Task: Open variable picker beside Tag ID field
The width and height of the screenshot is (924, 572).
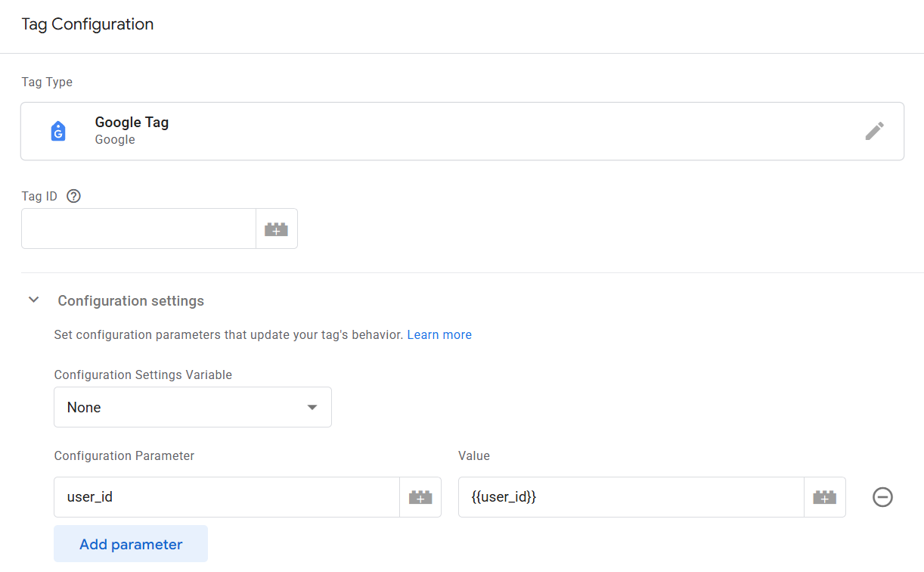Action: (276, 228)
